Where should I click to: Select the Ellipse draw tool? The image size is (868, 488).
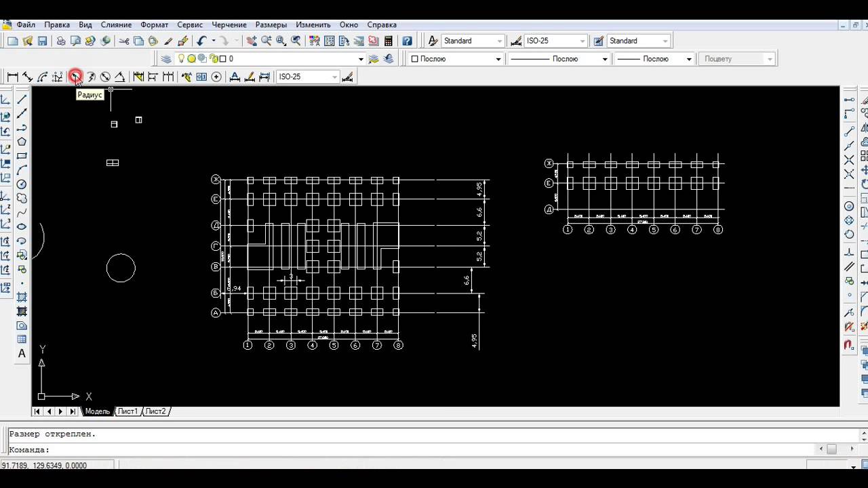[22, 226]
